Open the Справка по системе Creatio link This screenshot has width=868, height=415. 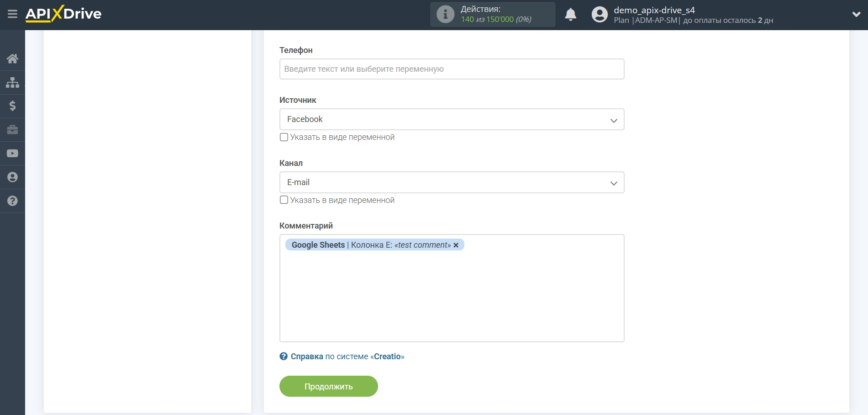point(347,356)
